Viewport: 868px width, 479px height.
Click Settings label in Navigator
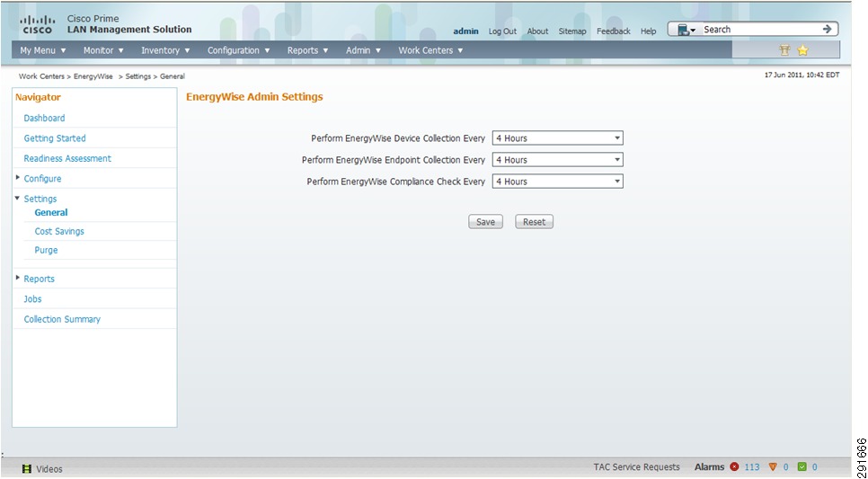click(40, 199)
